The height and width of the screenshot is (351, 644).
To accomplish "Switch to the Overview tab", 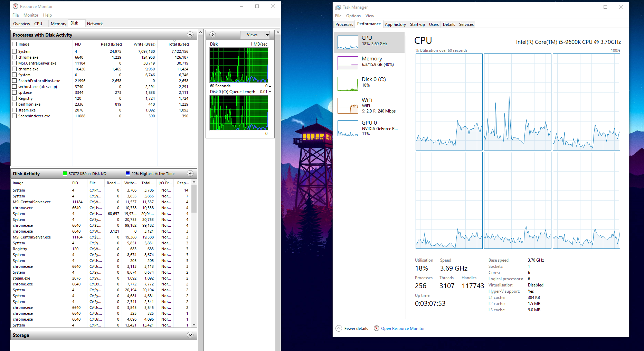I will click(x=21, y=24).
